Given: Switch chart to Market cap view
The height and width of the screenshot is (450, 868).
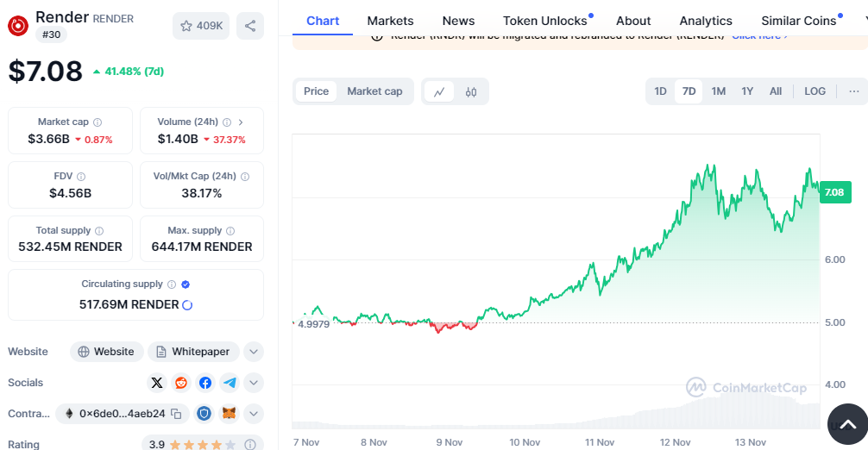Looking at the screenshot, I should pyautogui.click(x=374, y=91).
